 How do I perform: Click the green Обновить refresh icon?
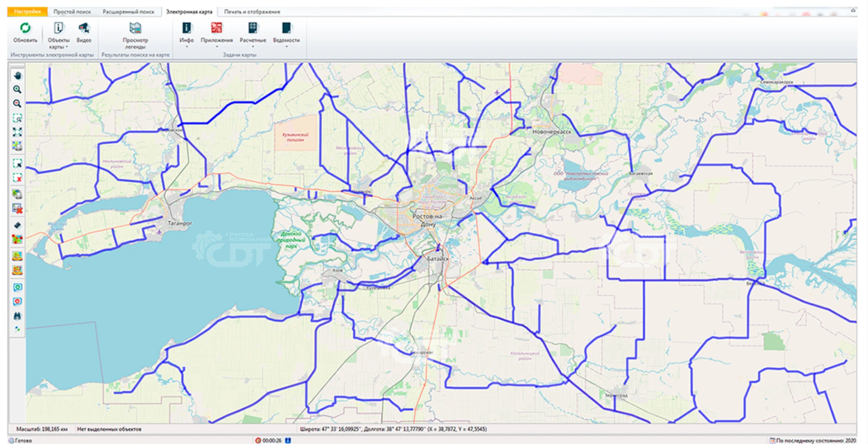point(25,29)
